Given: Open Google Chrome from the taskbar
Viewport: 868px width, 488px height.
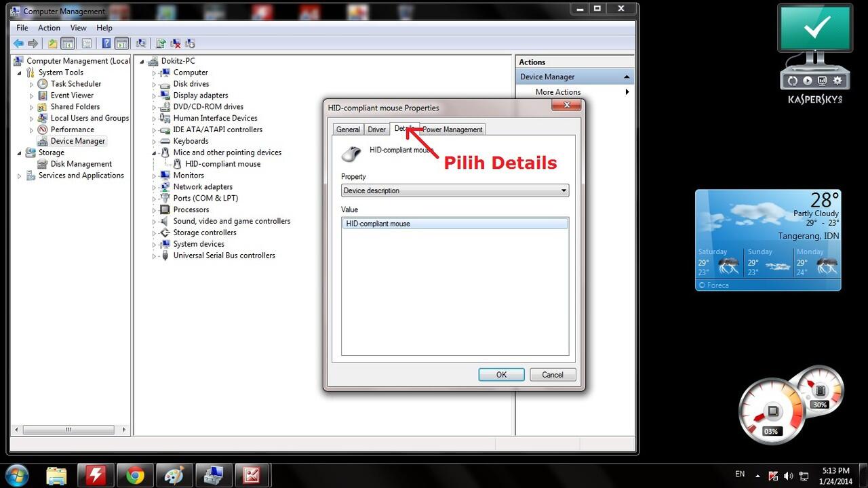Looking at the screenshot, I should pyautogui.click(x=135, y=474).
